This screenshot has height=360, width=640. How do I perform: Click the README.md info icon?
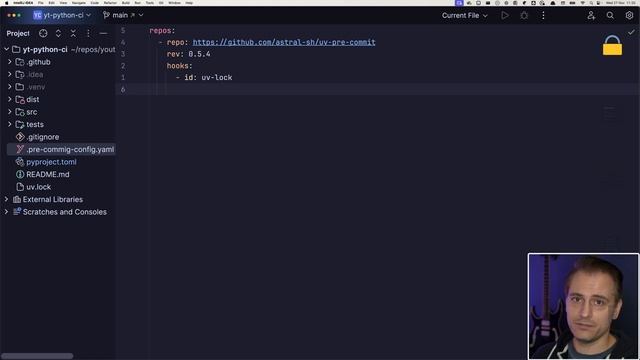tap(20, 174)
